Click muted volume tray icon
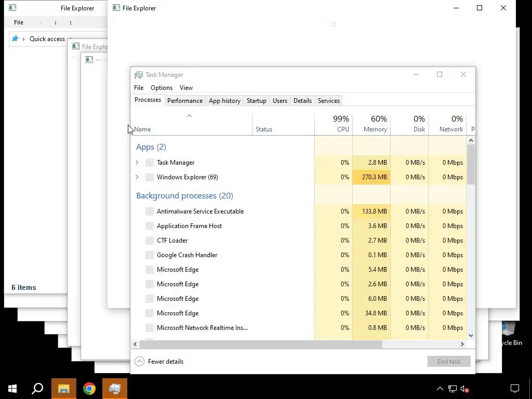 tap(465, 389)
